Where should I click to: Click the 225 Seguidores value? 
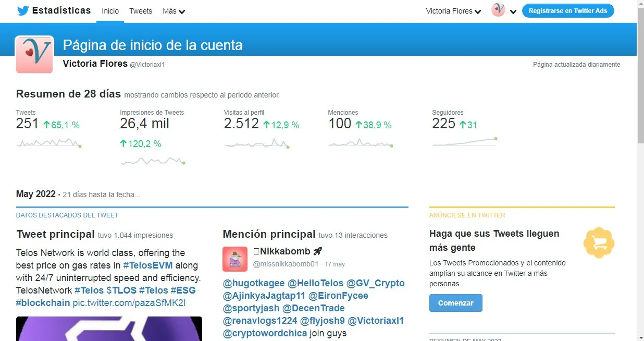coord(444,124)
